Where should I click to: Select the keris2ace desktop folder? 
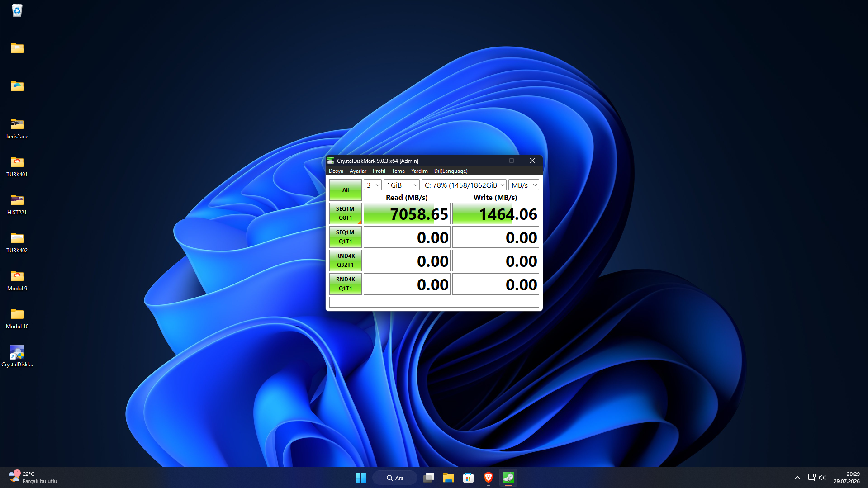point(17,128)
